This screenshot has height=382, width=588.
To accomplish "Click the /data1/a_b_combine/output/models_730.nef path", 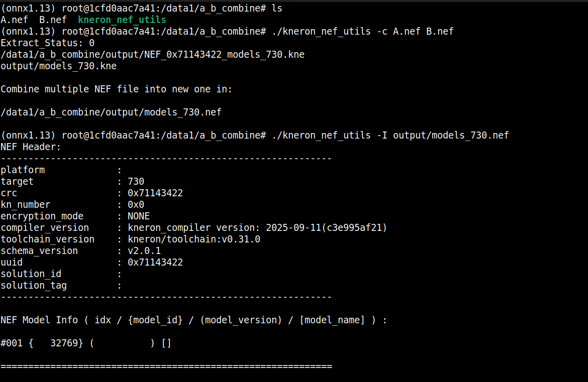I will (x=111, y=112).
